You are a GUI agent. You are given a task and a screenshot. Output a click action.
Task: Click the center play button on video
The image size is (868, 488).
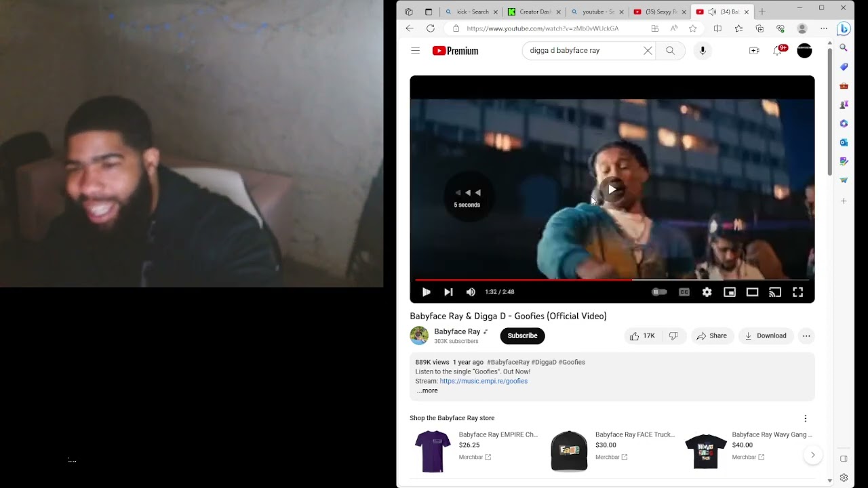tap(612, 190)
